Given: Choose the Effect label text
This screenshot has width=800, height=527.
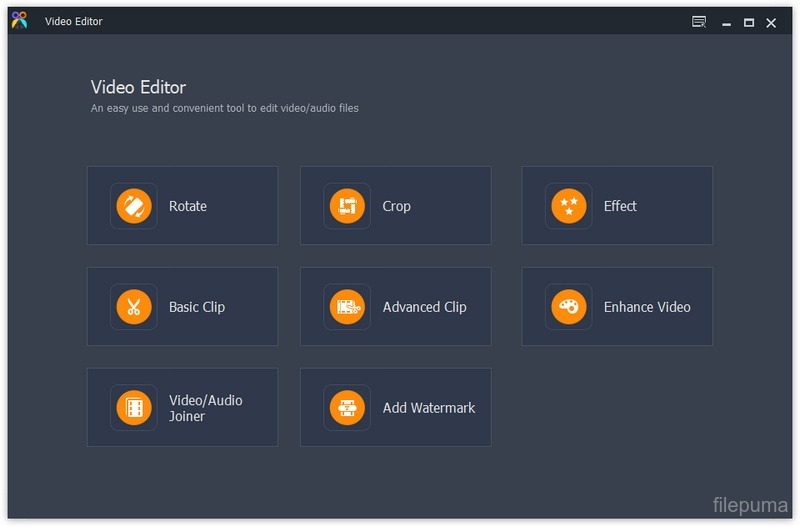Looking at the screenshot, I should 620,206.
